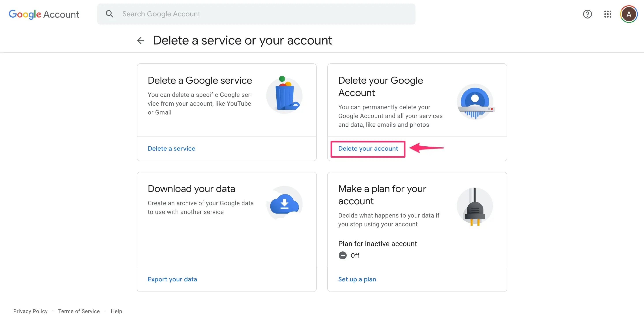The height and width of the screenshot is (321, 644).
Task: Open the Terms of Service footer link
Action: [79, 311]
